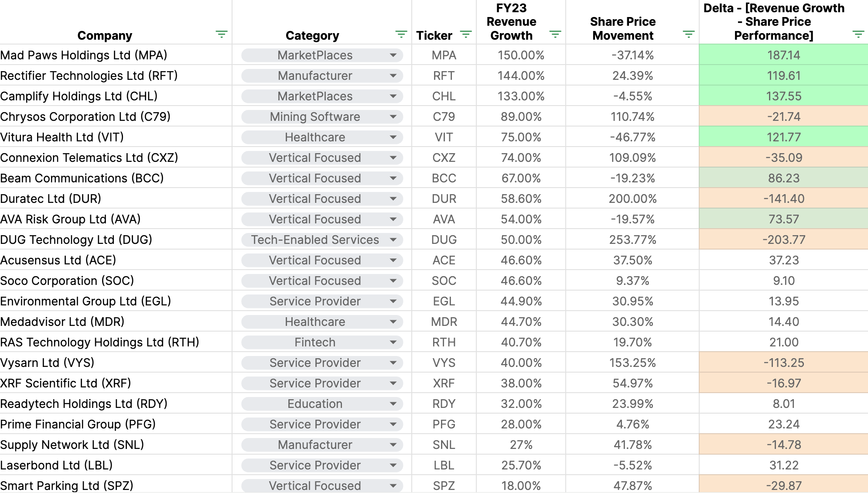Click the dropdown arrow on Vitura Health's Healthcare chip
868x493 pixels.
coord(394,137)
